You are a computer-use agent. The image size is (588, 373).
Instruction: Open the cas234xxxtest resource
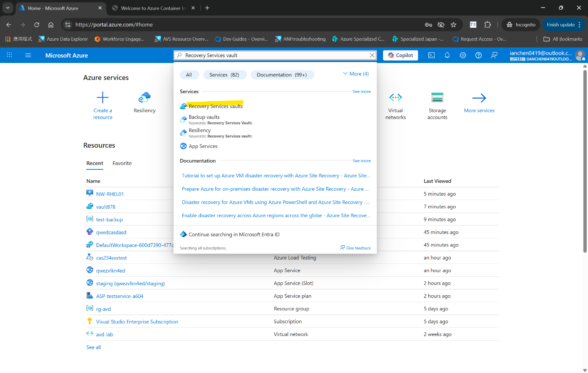coord(111,258)
